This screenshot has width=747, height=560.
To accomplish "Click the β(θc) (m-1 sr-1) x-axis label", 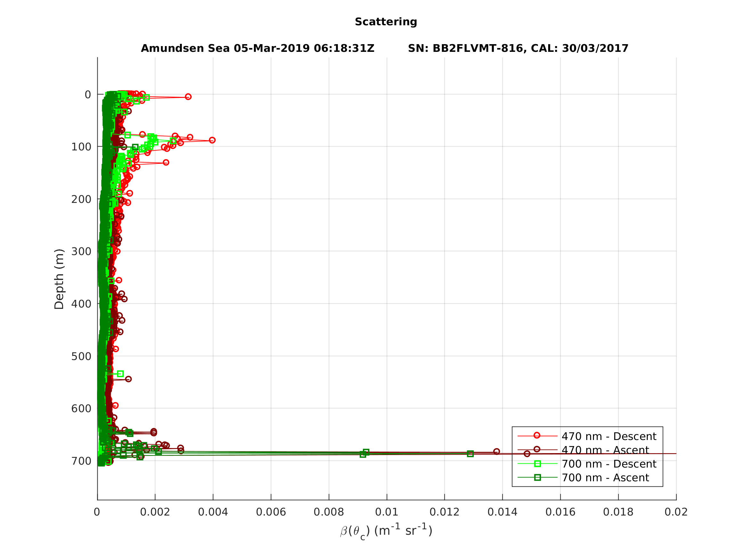I will (x=386, y=531).
